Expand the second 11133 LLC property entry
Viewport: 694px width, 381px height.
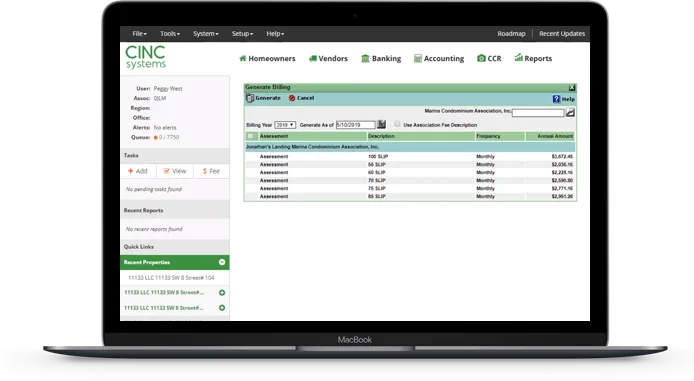point(222,292)
